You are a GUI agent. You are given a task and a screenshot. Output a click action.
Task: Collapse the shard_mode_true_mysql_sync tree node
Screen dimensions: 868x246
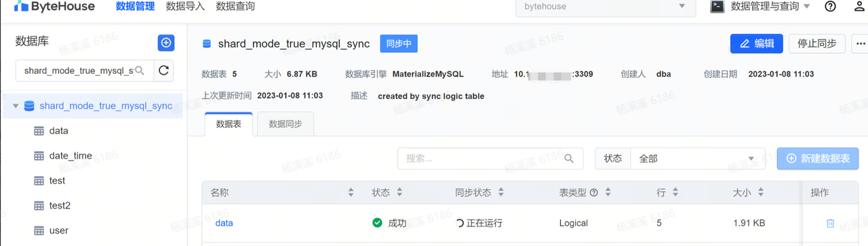(16, 106)
